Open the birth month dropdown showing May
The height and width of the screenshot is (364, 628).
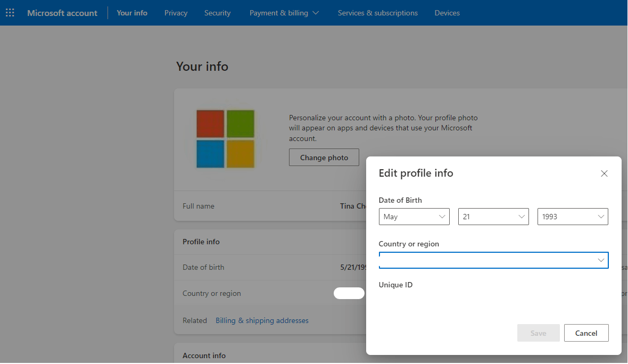[414, 217]
